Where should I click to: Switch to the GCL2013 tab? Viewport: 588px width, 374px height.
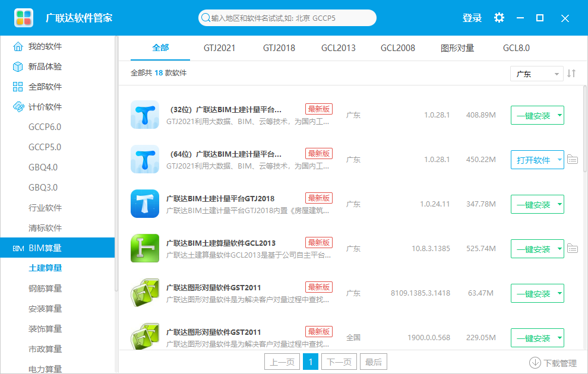(339, 48)
